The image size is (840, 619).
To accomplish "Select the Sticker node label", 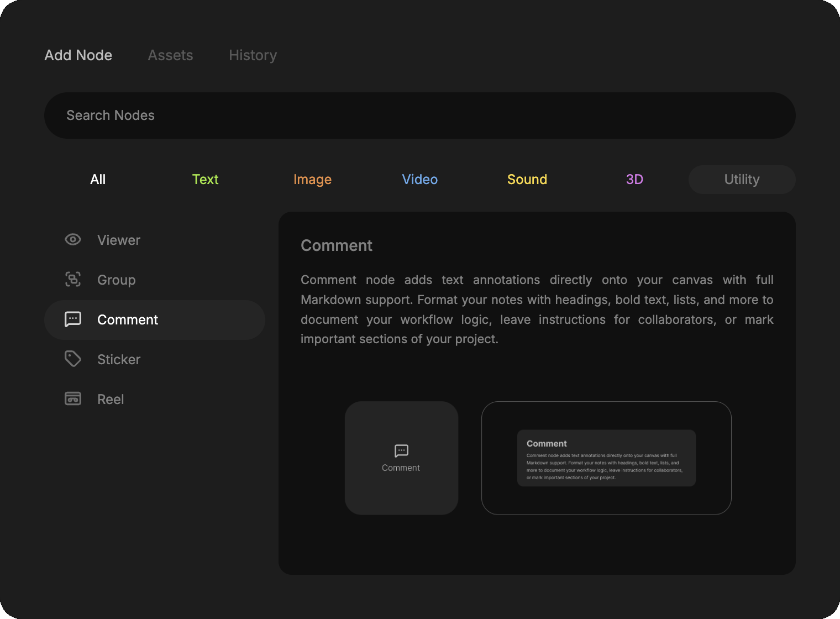I will [x=119, y=360].
